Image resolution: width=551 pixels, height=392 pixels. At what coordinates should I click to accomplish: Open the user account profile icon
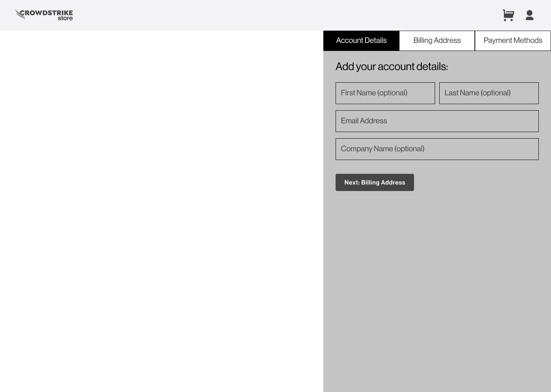click(530, 15)
